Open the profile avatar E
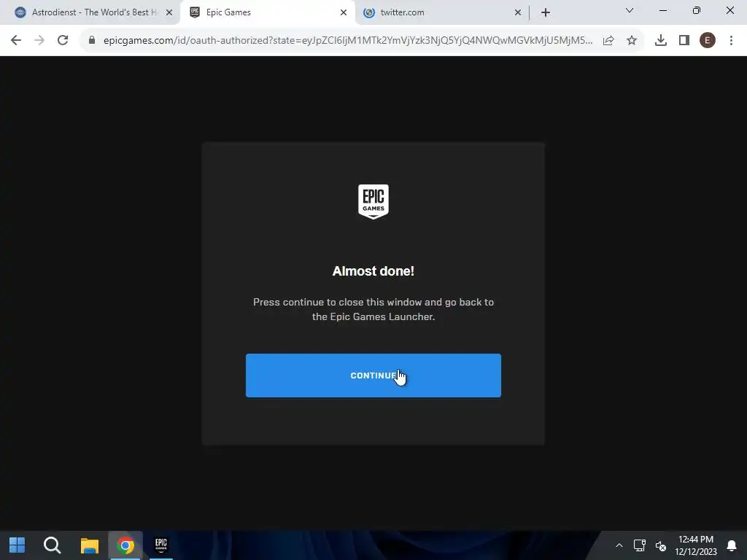Image resolution: width=747 pixels, height=560 pixels. [x=708, y=41]
